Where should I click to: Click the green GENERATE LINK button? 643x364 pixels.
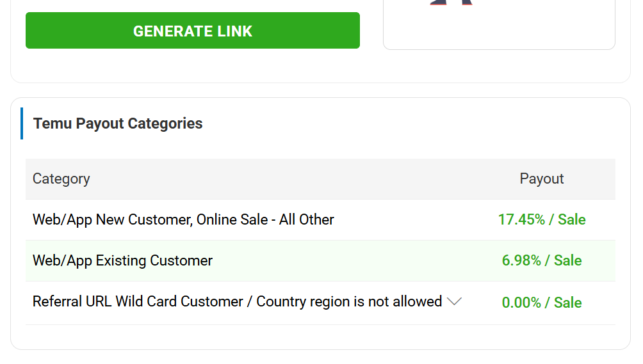[192, 31]
